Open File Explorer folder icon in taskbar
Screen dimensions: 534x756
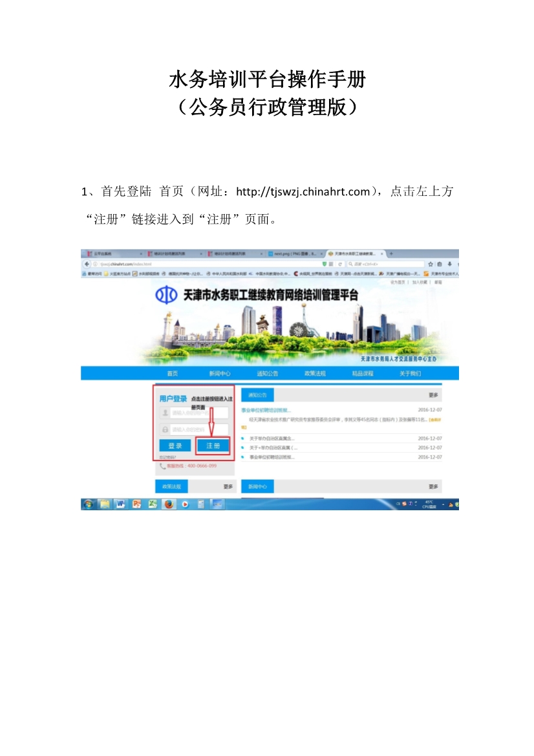click(105, 504)
